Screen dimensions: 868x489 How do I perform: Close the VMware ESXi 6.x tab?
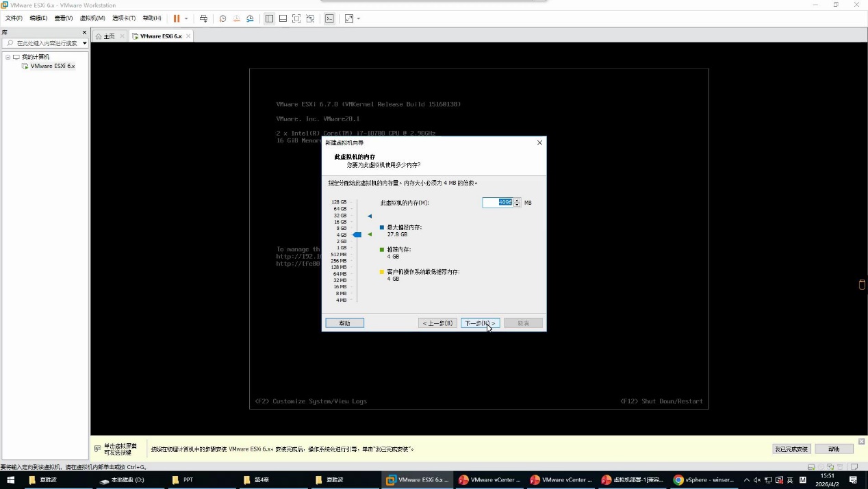click(x=188, y=36)
